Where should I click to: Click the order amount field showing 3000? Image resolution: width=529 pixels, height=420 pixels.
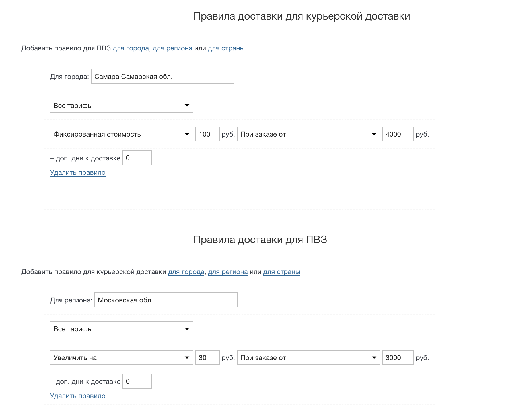398,358
